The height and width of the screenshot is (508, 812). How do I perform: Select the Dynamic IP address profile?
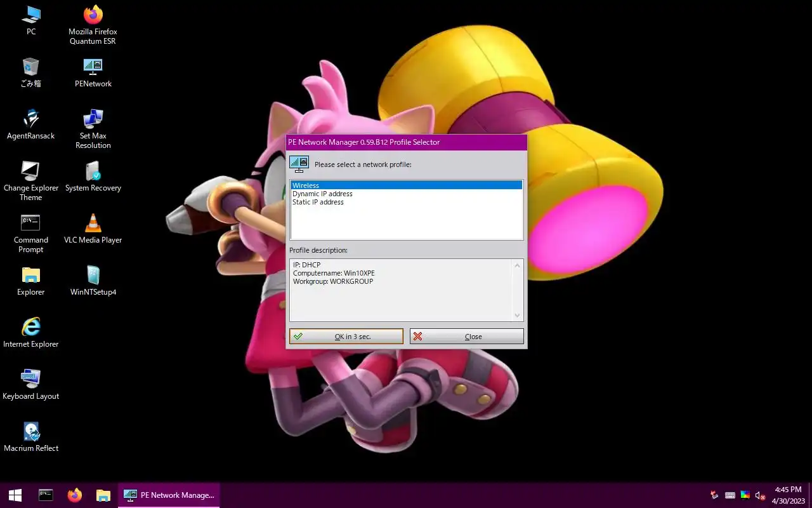(x=406, y=194)
